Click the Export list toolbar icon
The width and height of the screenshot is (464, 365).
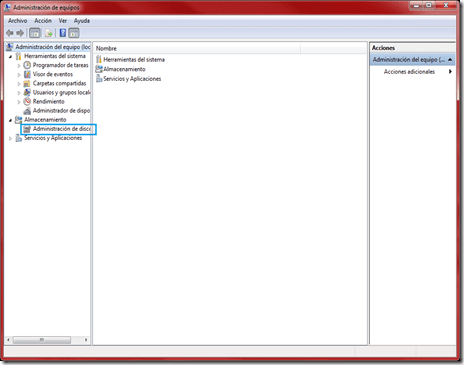pyautogui.click(x=49, y=33)
